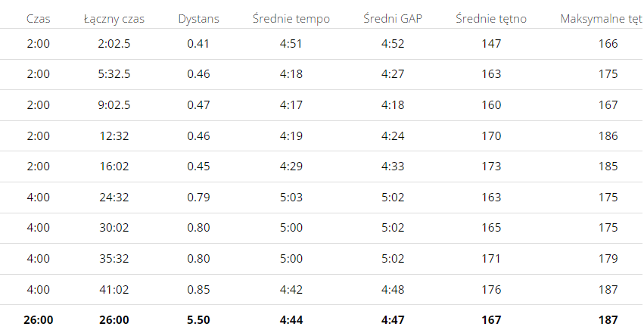Click the Średni GAP column header
Image resolution: width=644 pixels, height=330 pixels.
[x=393, y=19]
